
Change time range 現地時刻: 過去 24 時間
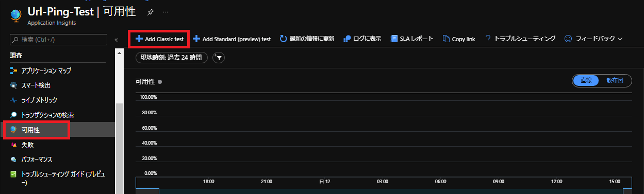(x=172, y=58)
